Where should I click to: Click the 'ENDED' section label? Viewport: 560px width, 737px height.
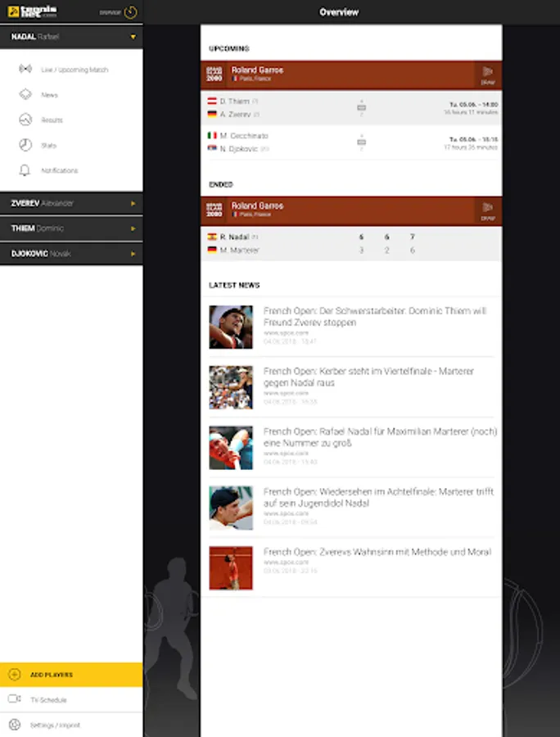coord(221,184)
